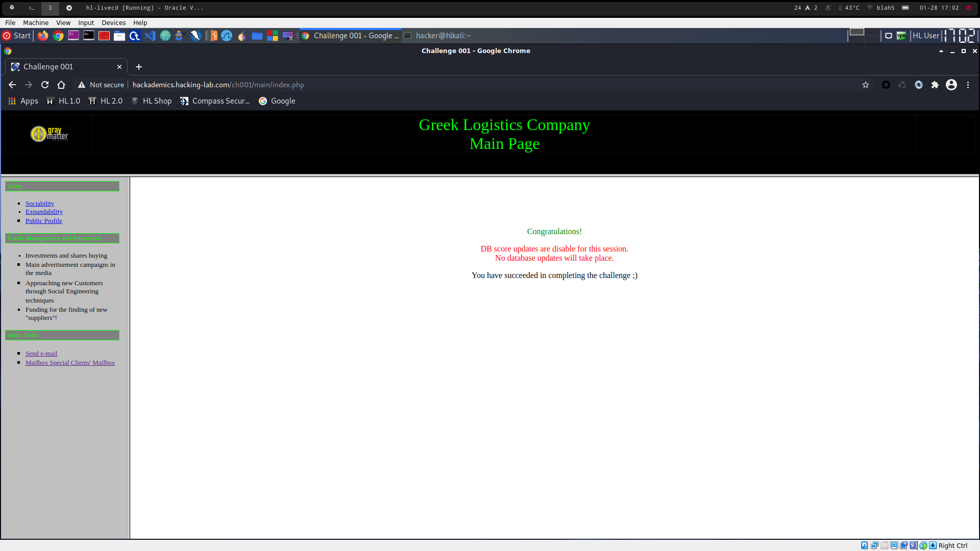Open Mailbox Special Clients' Mailbox link
This screenshot has width=980, height=551.
point(70,363)
